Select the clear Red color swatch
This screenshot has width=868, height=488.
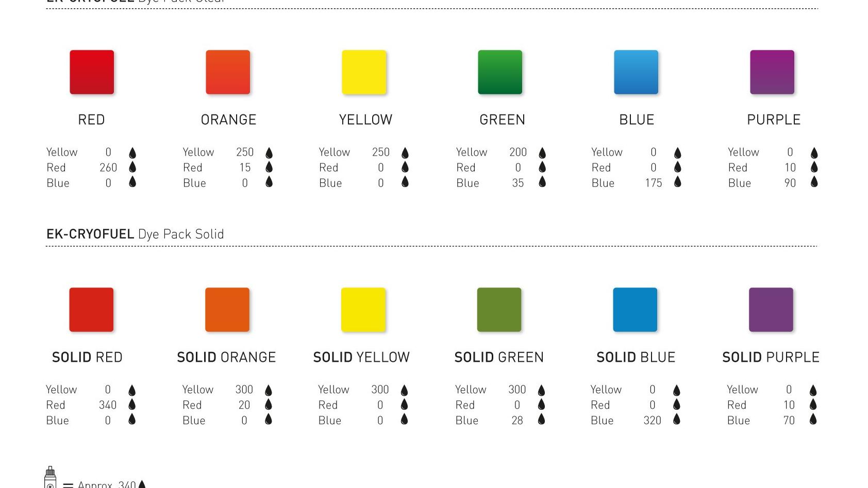92,72
